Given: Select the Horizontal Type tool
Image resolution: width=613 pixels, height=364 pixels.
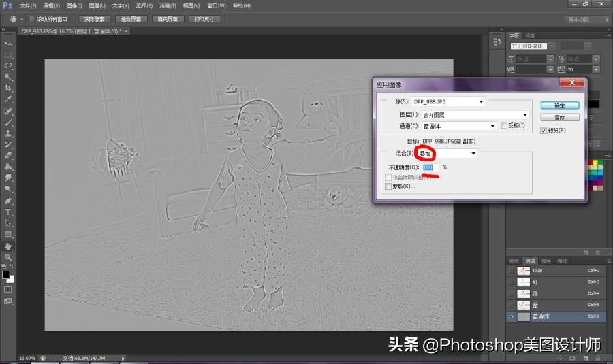Looking at the screenshot, I should 8,212.
